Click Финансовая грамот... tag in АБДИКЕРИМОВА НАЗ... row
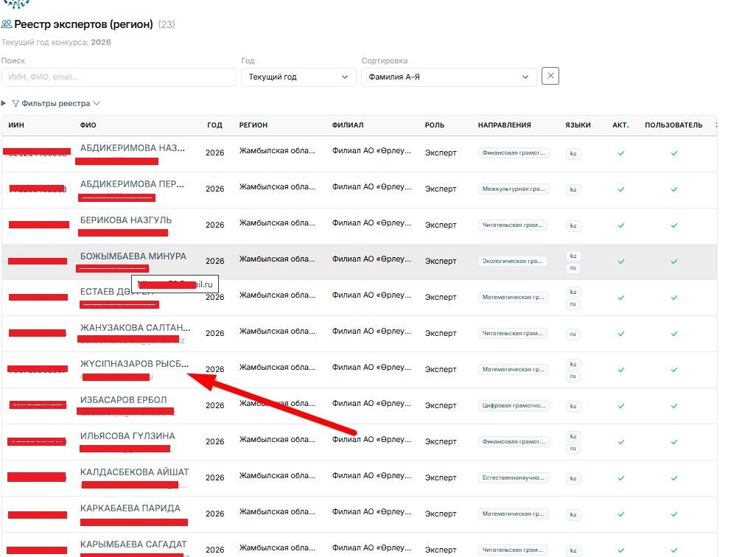This screenshot has height=557, width=756. pyautogui.click(x=514, y=153)
